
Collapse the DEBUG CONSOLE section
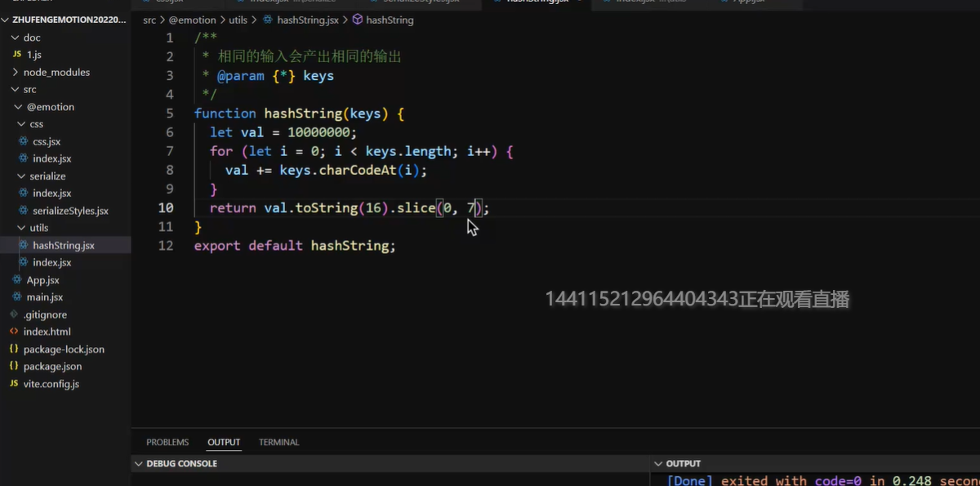[x=137, y=464]
